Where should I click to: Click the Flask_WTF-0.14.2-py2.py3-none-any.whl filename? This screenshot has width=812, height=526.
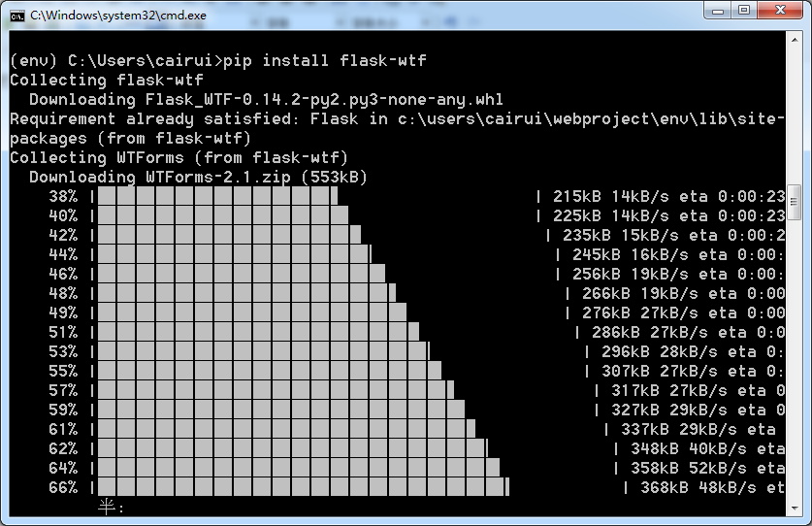pos(324,100)
